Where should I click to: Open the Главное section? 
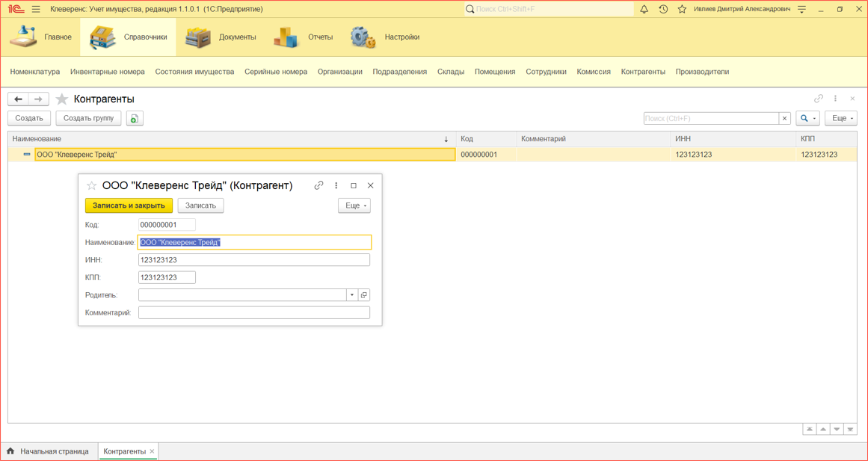click(40, 37)
